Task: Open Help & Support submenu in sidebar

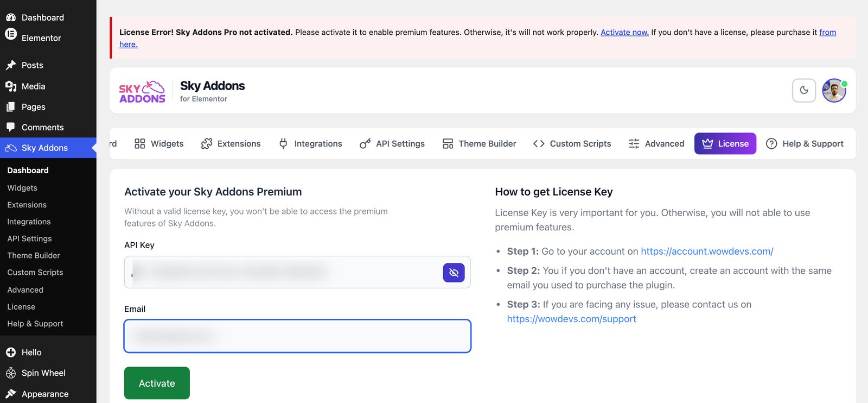Action: (35, 324)
